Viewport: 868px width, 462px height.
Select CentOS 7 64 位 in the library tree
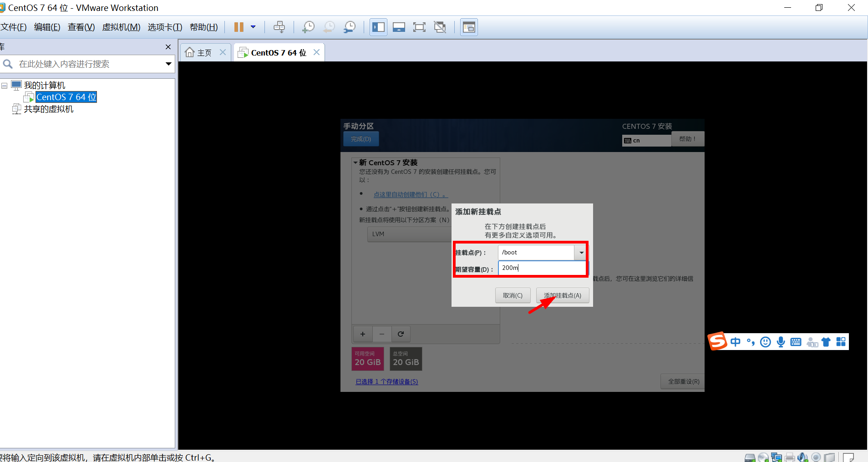pyautogui.click(x=66, y=97)
